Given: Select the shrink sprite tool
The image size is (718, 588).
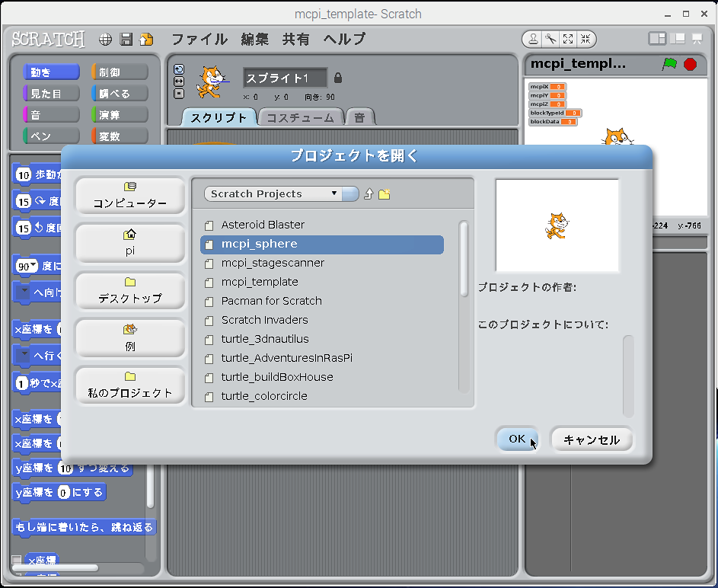Looking at the screenshot, I should [586, 40].
